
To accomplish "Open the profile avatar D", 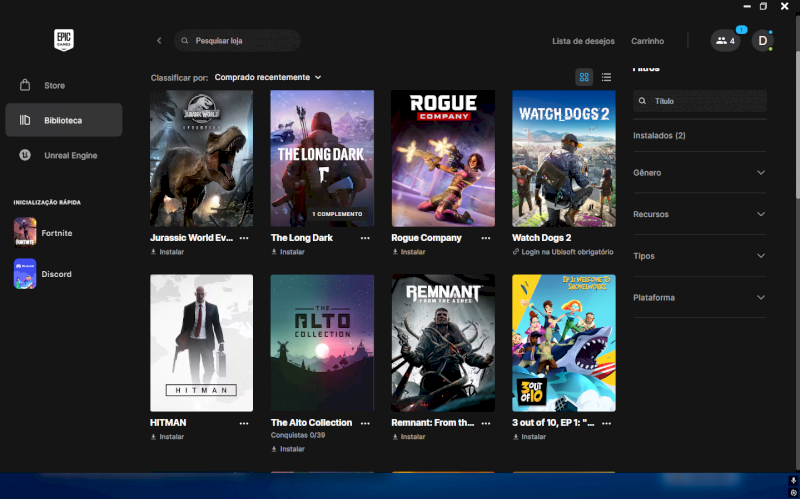I will click(x=763, y=41).
